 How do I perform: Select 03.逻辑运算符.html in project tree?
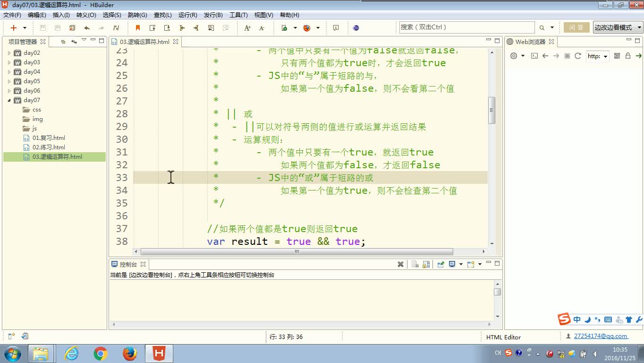click(54, 157)
